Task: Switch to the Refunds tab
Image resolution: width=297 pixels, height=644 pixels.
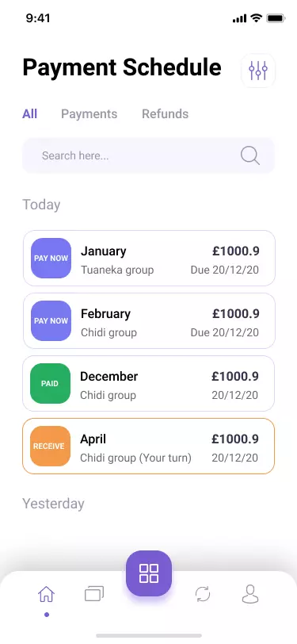Action: (x=166, y=113)
